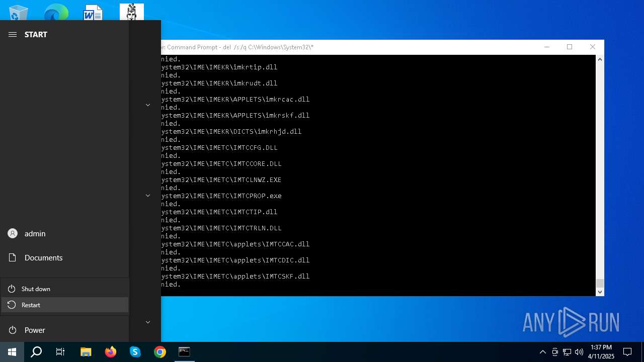
Task: Expand the first Start apps group chevron
Action: coord(148,105)
